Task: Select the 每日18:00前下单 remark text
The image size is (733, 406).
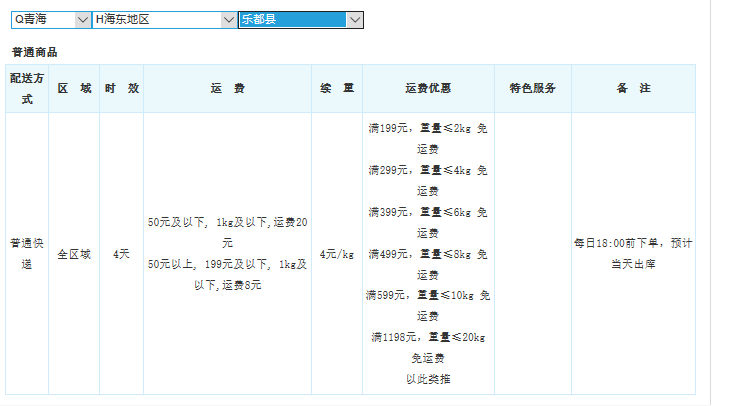Action: point(632,243)
